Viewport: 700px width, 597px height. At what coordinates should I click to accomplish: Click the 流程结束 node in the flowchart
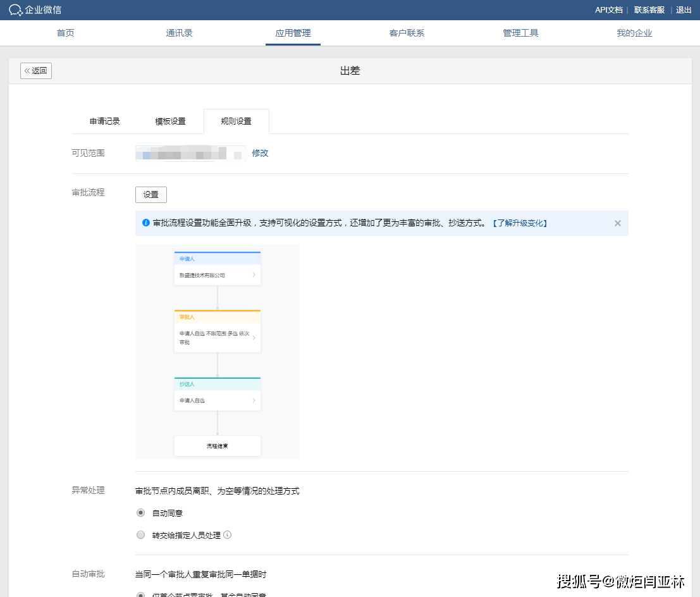click(x=218, y=446)
